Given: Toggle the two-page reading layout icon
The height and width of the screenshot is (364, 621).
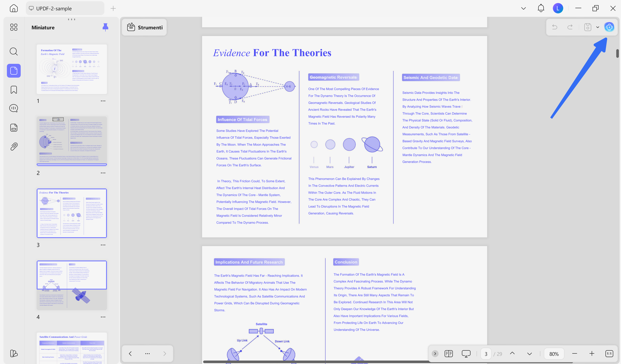Looking at the screenshot, I should 448,354.
